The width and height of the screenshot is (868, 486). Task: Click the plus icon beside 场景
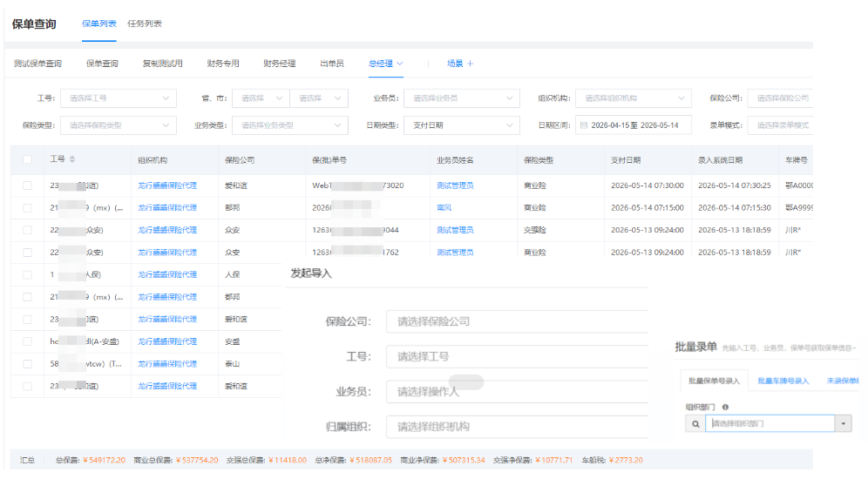pos(470,64)
